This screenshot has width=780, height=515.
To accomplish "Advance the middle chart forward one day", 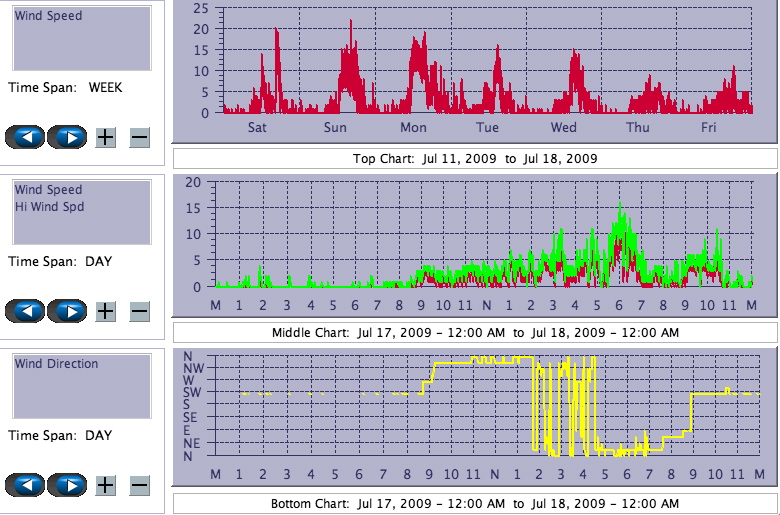I will (x=68, y=311).
